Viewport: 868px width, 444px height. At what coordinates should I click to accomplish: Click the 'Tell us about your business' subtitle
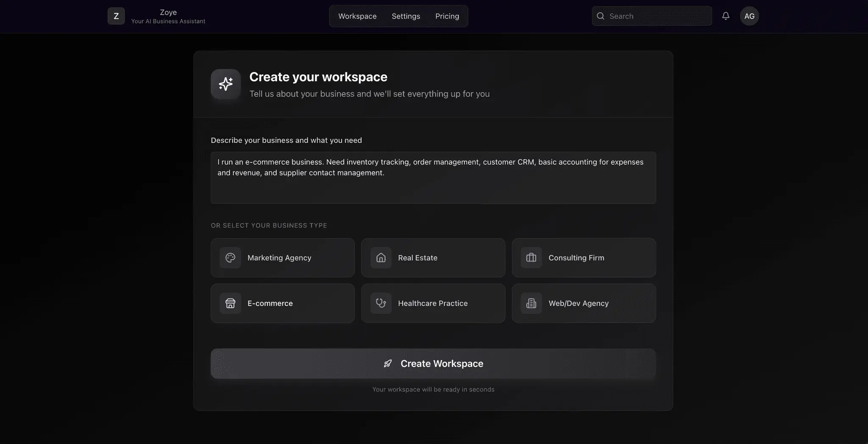click(x=370, y=94)
